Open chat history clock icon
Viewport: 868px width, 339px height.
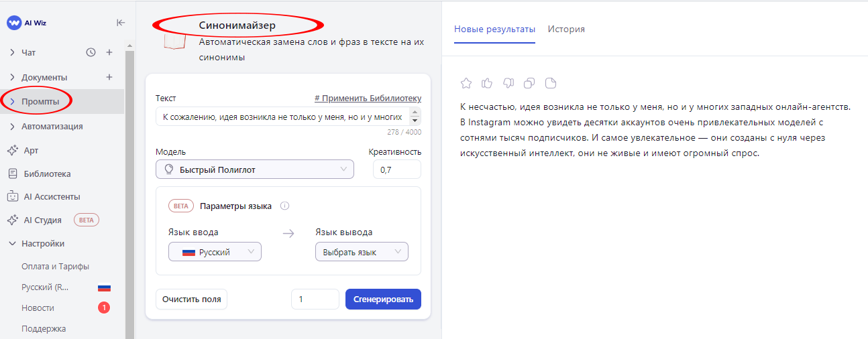coord(91,52)
